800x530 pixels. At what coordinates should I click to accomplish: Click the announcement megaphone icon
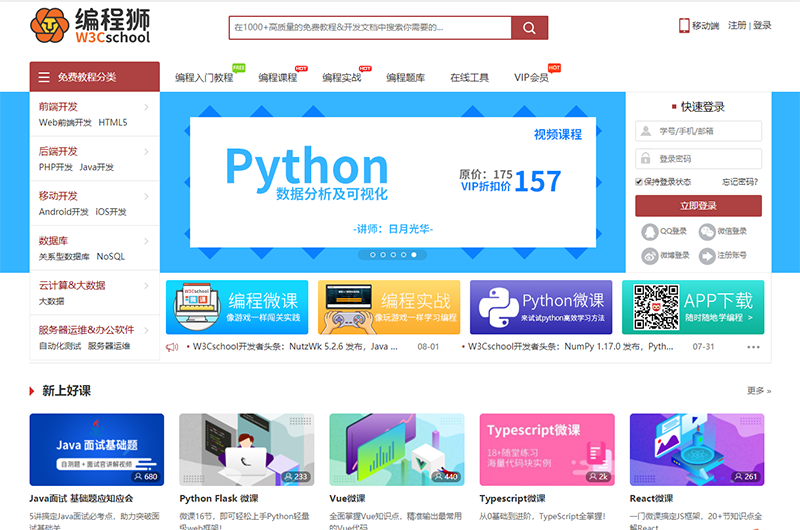click(172, 347)
